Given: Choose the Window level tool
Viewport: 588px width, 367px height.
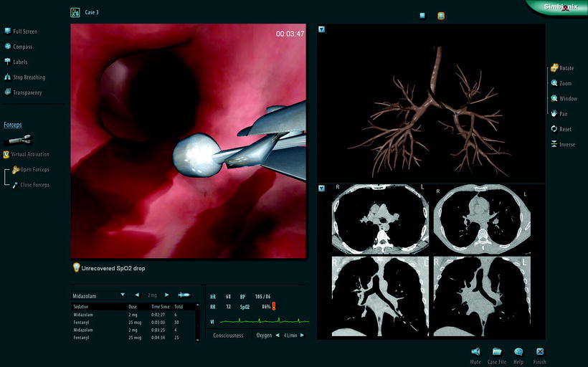Looking at the screenshot, I should pos(554,98).
